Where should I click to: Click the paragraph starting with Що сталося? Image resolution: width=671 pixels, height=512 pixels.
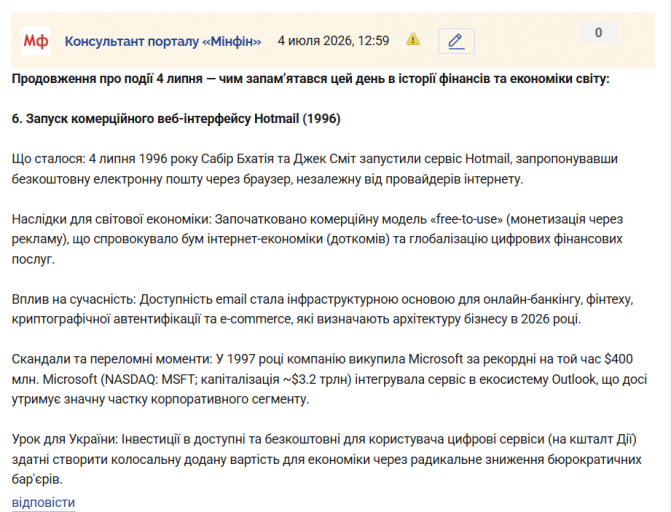coord(315,169)
